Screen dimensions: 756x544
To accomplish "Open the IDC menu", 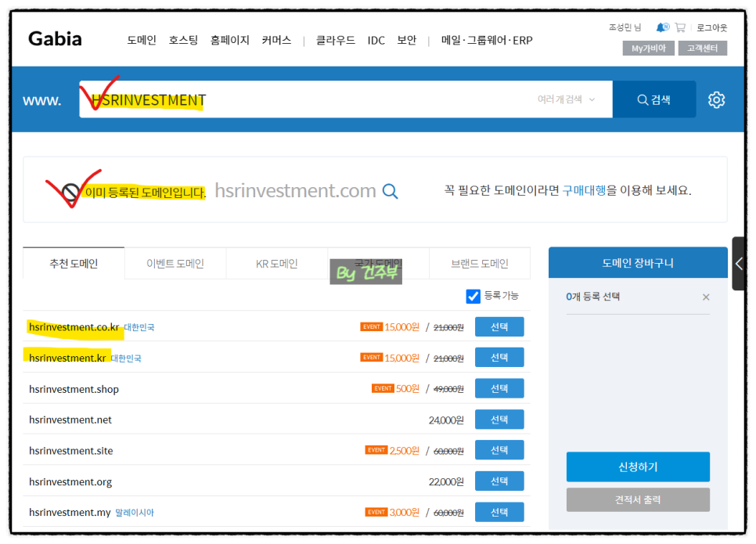I will 376,41.
